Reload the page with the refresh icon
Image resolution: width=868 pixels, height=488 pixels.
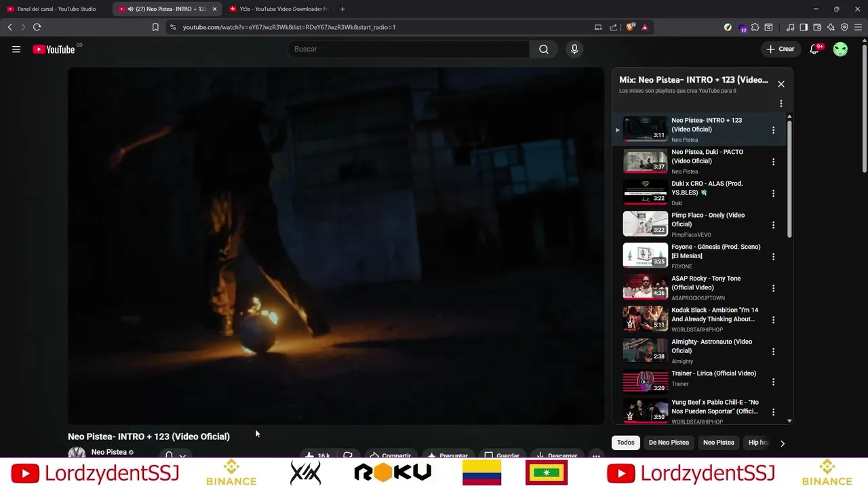37,27
